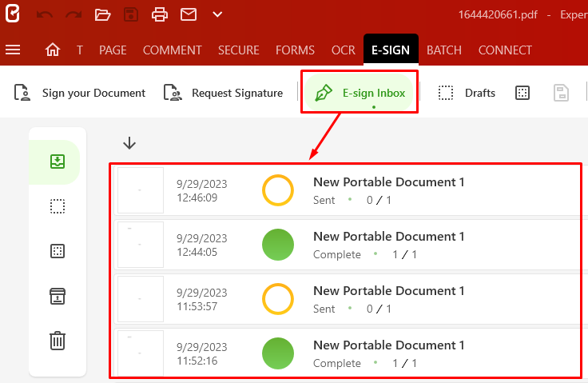
Task: Select the drafts dotted square in sidebar
Action: tap(58, 206)
